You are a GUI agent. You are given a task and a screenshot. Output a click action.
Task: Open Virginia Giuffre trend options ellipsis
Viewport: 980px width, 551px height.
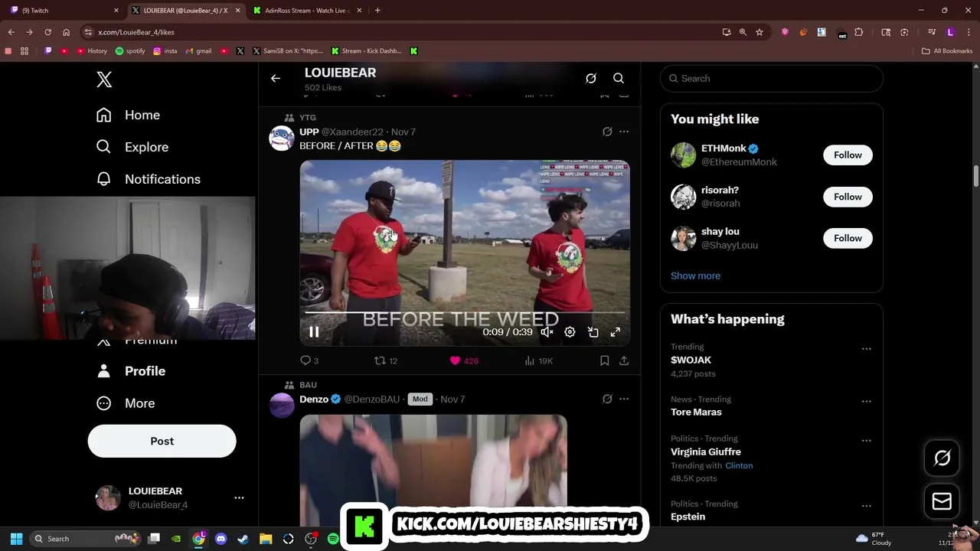pos(867,441)
